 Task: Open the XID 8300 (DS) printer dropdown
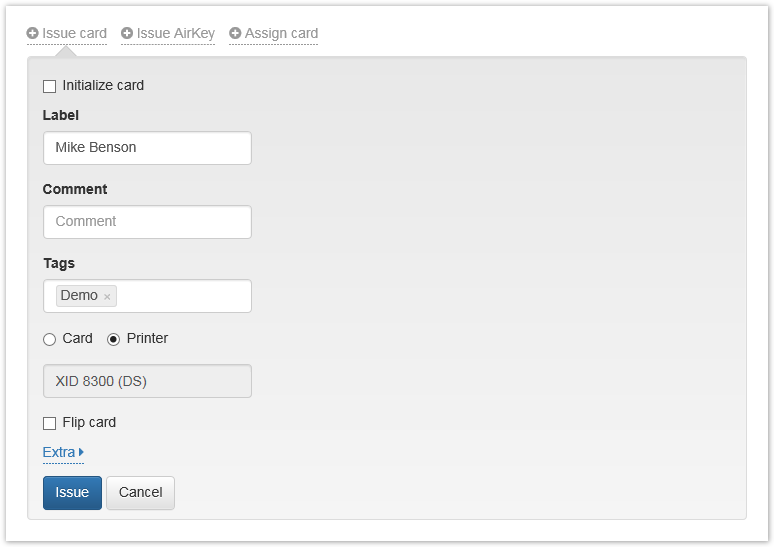(x=147, y=381)
